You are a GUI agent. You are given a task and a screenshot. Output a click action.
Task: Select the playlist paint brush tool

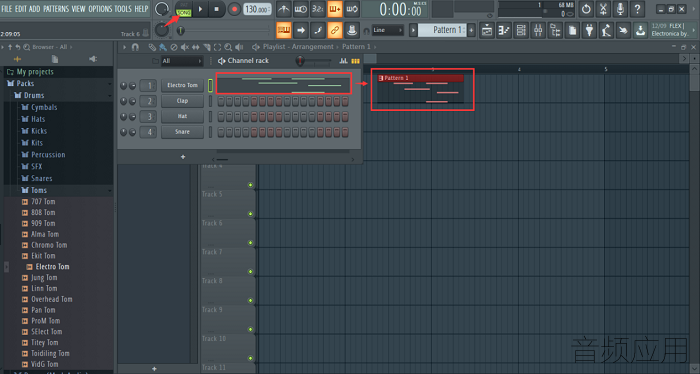(163, 47)
